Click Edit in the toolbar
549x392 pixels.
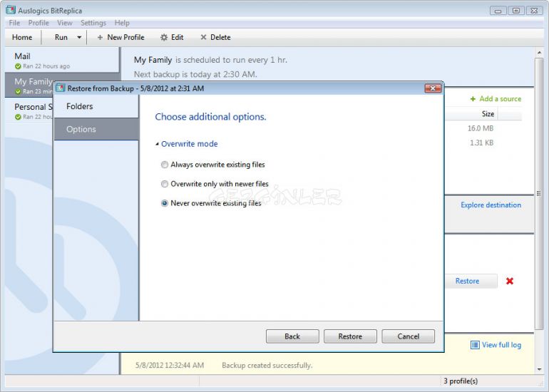point(172,37)
